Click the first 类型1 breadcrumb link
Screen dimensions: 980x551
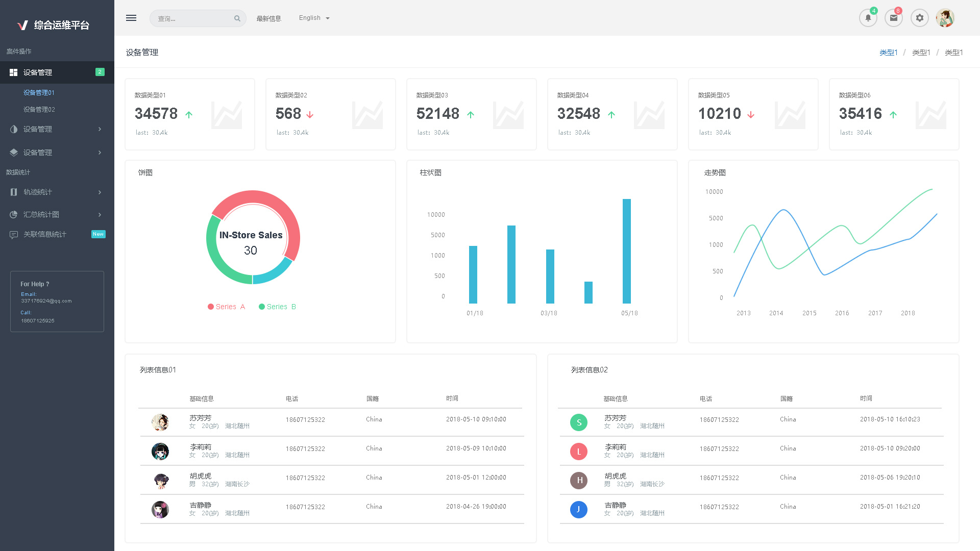(x=888, y=53)
